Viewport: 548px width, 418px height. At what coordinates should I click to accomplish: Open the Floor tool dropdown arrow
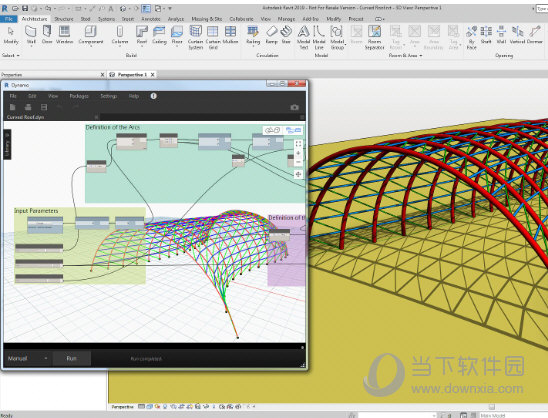(x=177, y=45)
